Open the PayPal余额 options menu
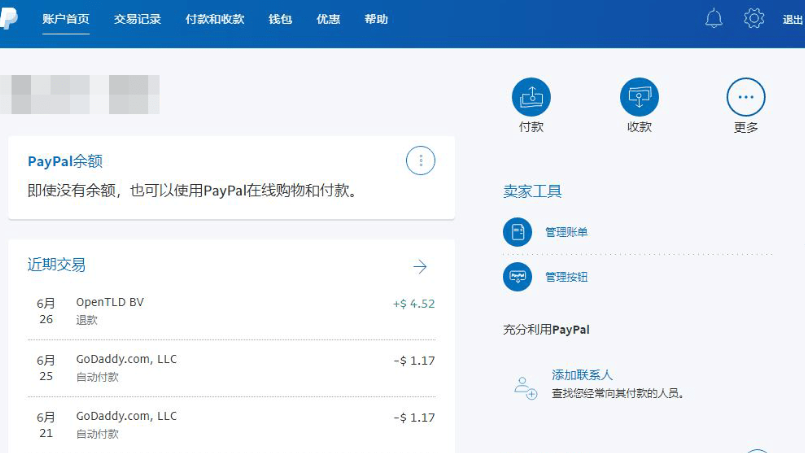 (420, 161)
